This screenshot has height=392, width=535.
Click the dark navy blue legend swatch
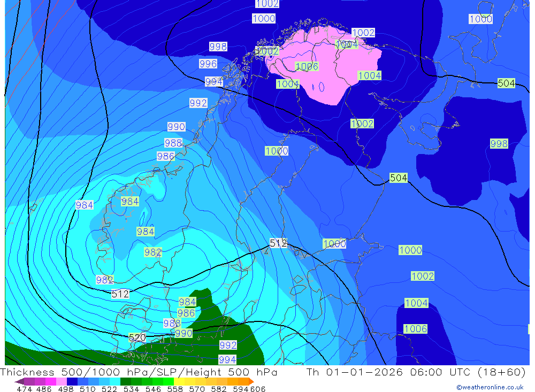(x=72, y=381)
